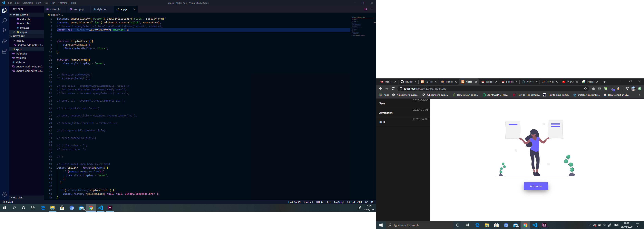644x229 pixels.
Task: Open the Terminal menu
Action: tap(63, 3)
